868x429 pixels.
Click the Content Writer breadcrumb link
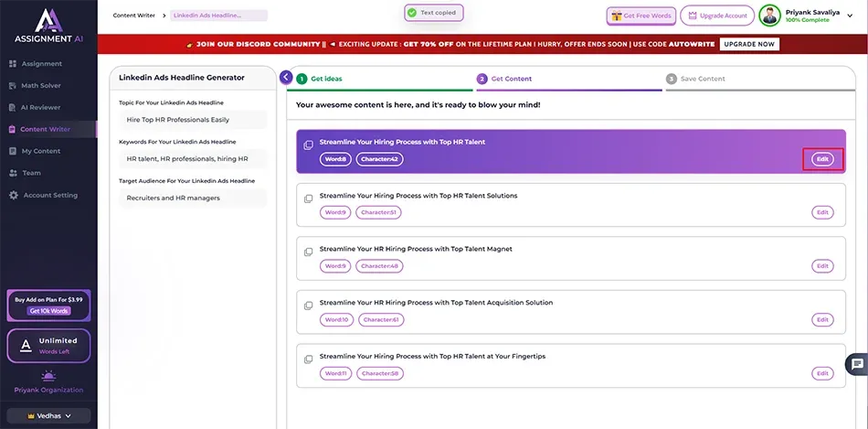(133, 16)
